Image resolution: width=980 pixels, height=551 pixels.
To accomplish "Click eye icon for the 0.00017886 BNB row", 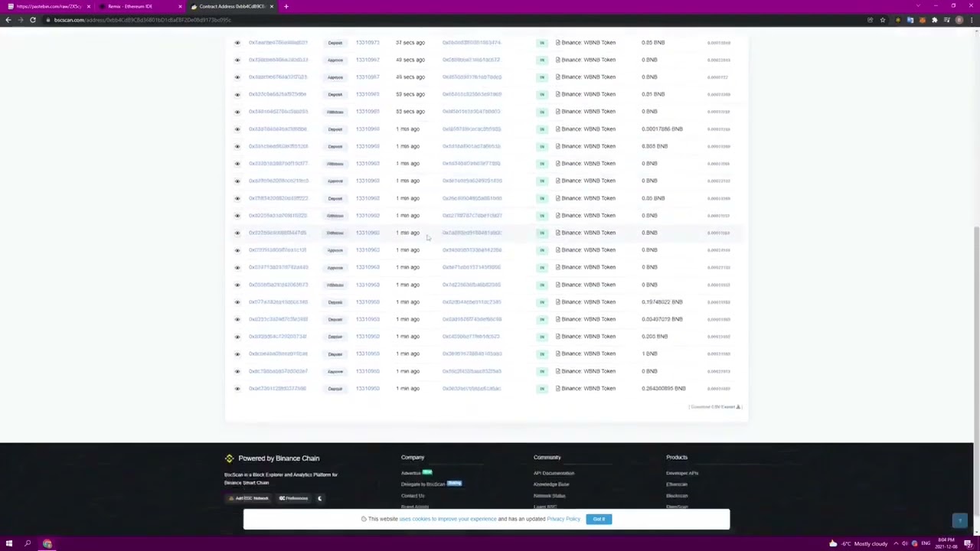I will click(x=237, y=129).
